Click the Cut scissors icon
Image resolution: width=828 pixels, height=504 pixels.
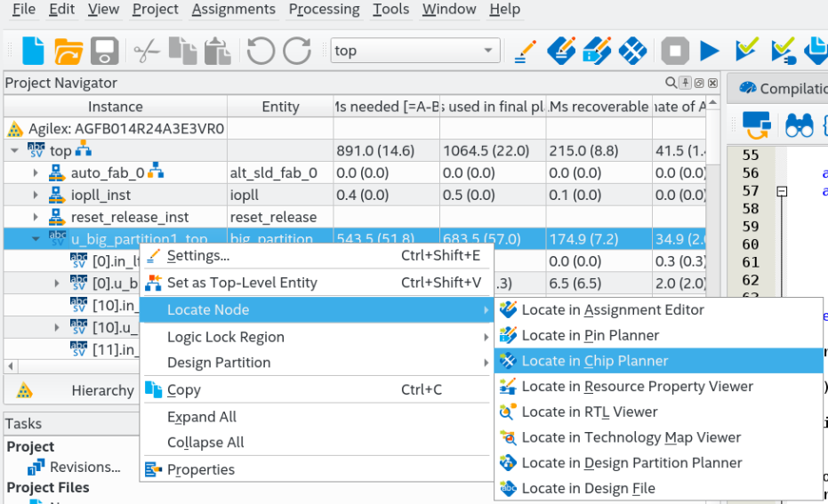tap(147, 52)
